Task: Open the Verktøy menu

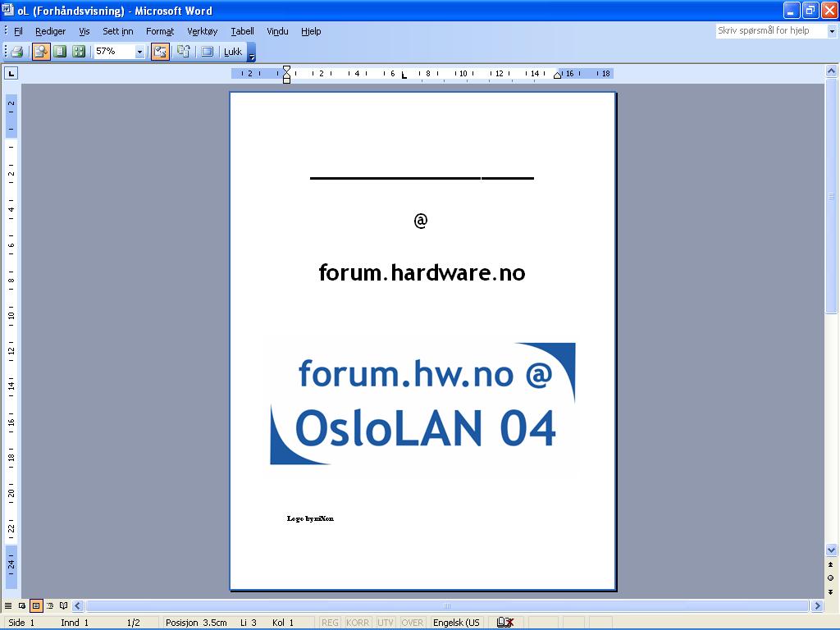Action: [202, 31]
